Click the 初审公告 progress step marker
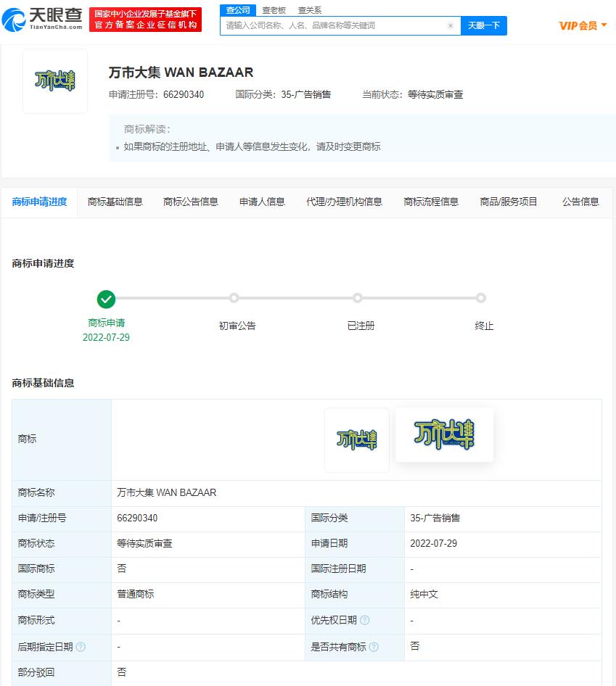The width and height of the screenshot is (616, 686). click(234, 298)
